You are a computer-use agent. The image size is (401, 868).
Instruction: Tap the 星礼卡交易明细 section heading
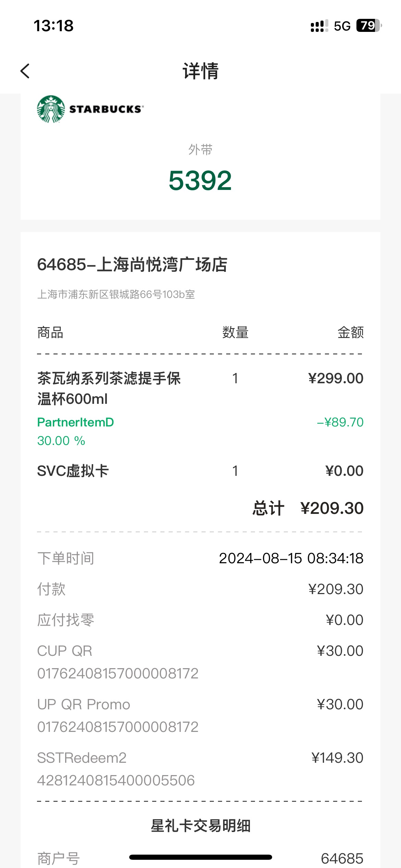(200, 826)
